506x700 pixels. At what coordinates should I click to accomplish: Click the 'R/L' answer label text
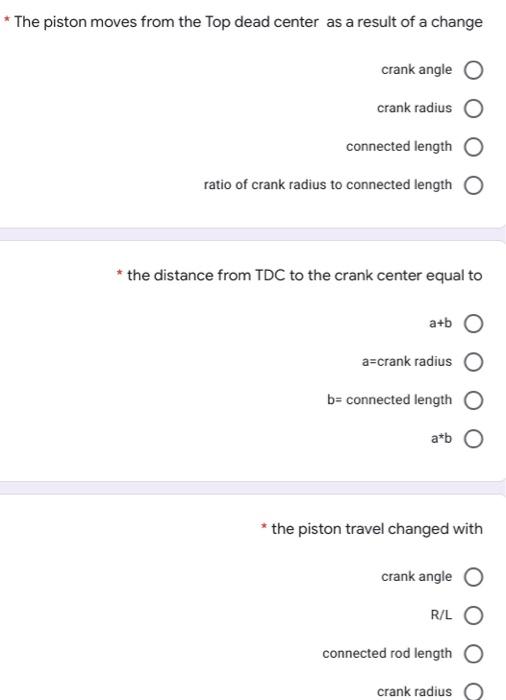(441, 615)
